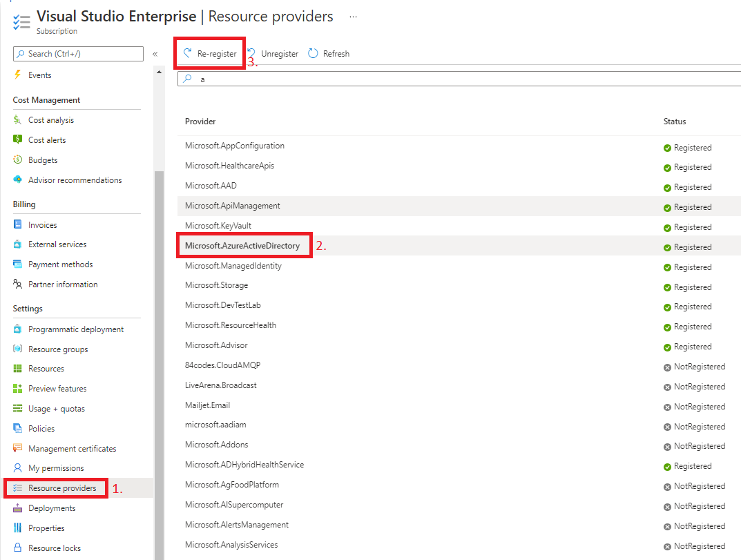This screenshot has height=560, width=741.
Task: Click the Unregister undo arrow icon
Action: (251, 52)
